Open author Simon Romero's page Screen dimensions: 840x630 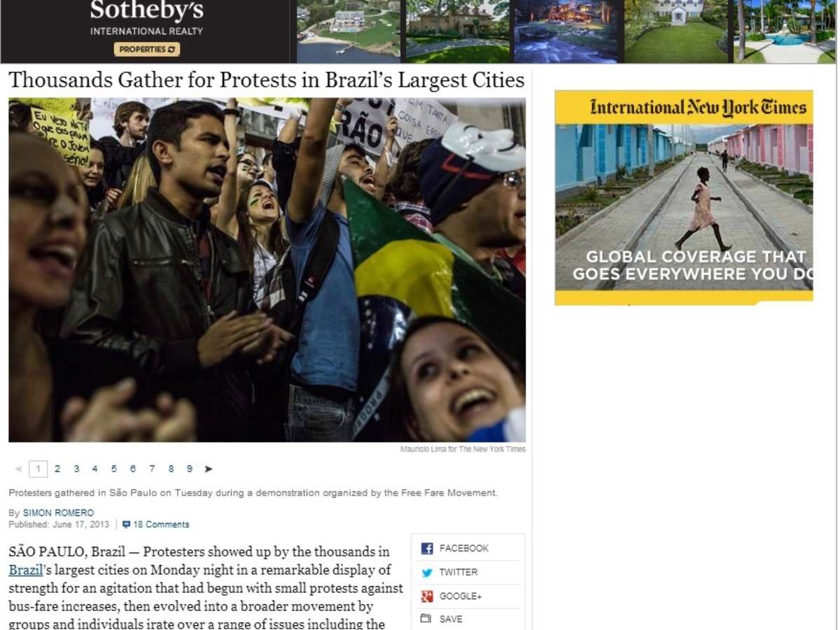click(58, 513)
